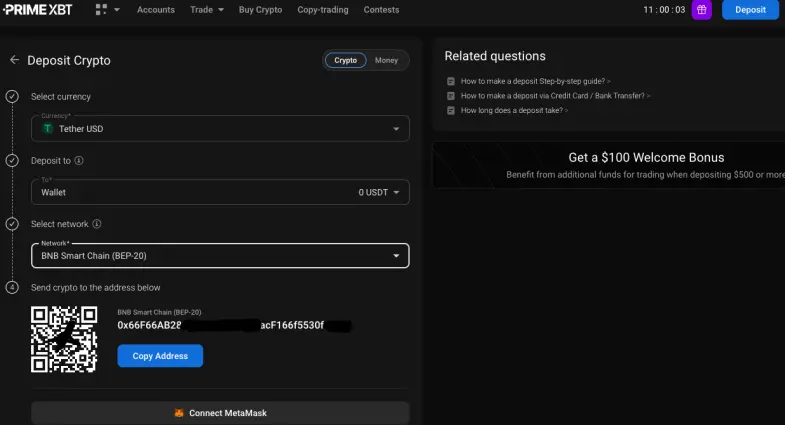The height and width of the screenshot is (425, 785).
Task: Click 'Send crypto to the address below' text
Action: [96, 287]
